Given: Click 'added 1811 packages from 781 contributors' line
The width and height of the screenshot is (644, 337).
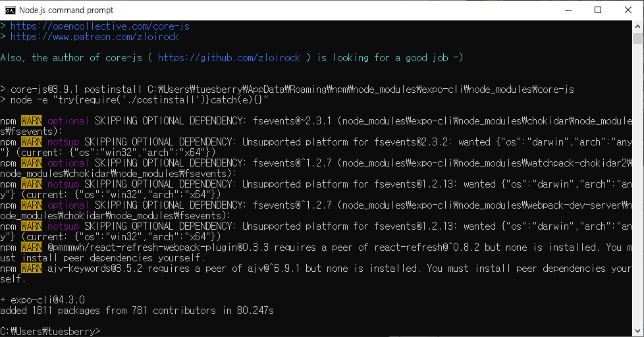Looking at the screenshot, I should pyautogui.click(x=137, y=311).
